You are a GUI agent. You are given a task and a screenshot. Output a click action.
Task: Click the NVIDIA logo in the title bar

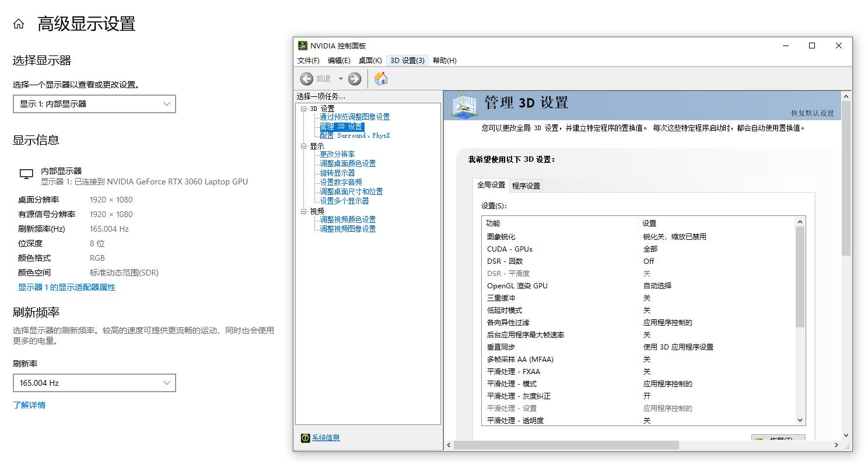tap(302, 46)
